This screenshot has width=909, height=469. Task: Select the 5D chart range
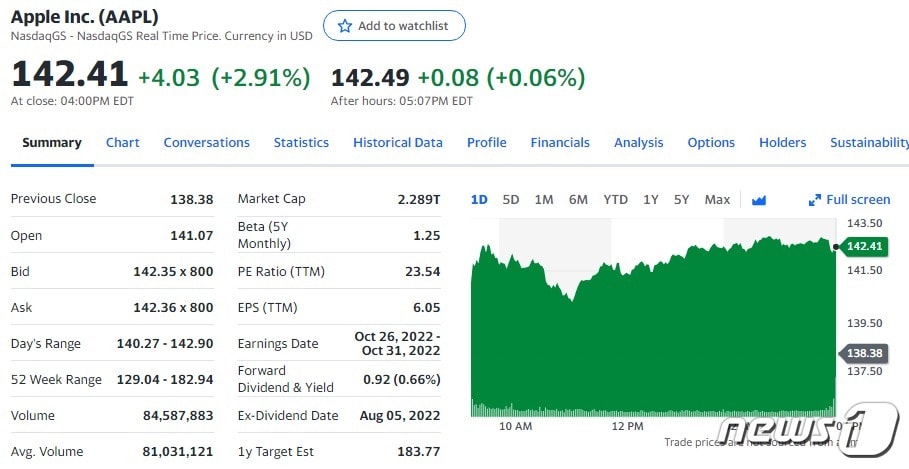(x=511, y=200)
